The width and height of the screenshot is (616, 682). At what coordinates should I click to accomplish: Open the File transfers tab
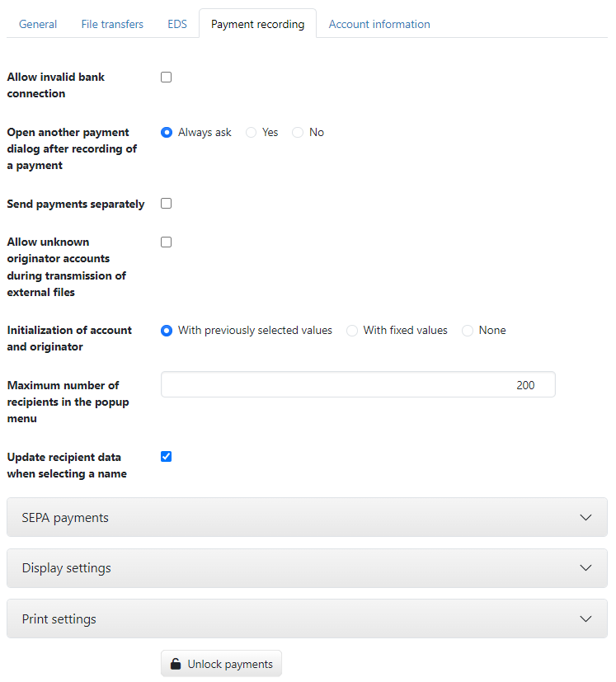pos(112,24)
